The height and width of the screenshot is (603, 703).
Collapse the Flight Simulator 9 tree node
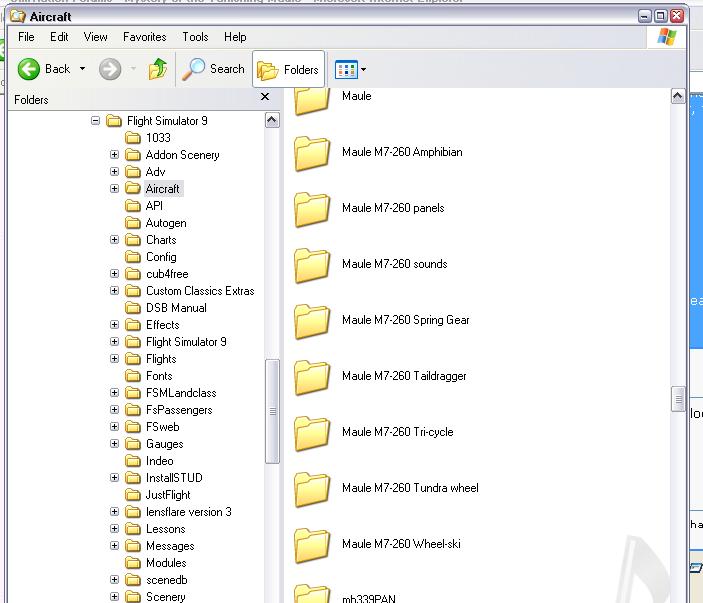coord(96,121)
